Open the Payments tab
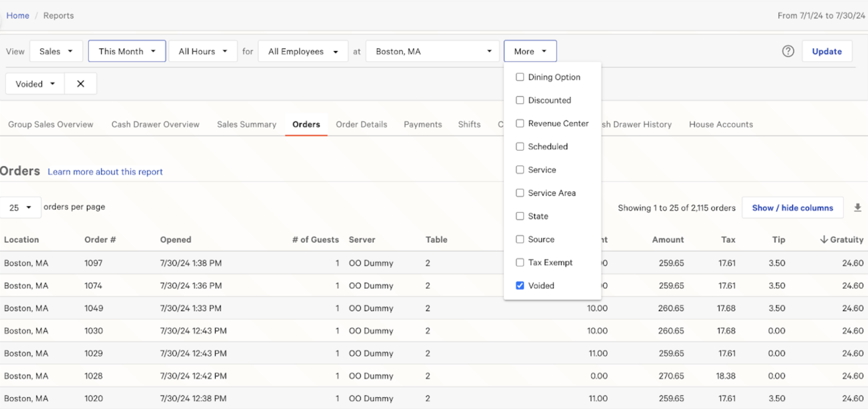868x409 pixels. coord(422,125)
